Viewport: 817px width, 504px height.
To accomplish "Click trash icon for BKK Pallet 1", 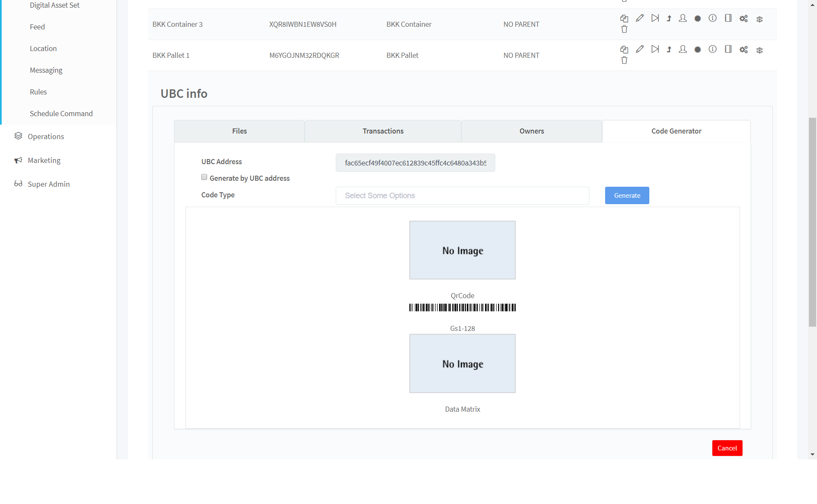I will 624,60.
